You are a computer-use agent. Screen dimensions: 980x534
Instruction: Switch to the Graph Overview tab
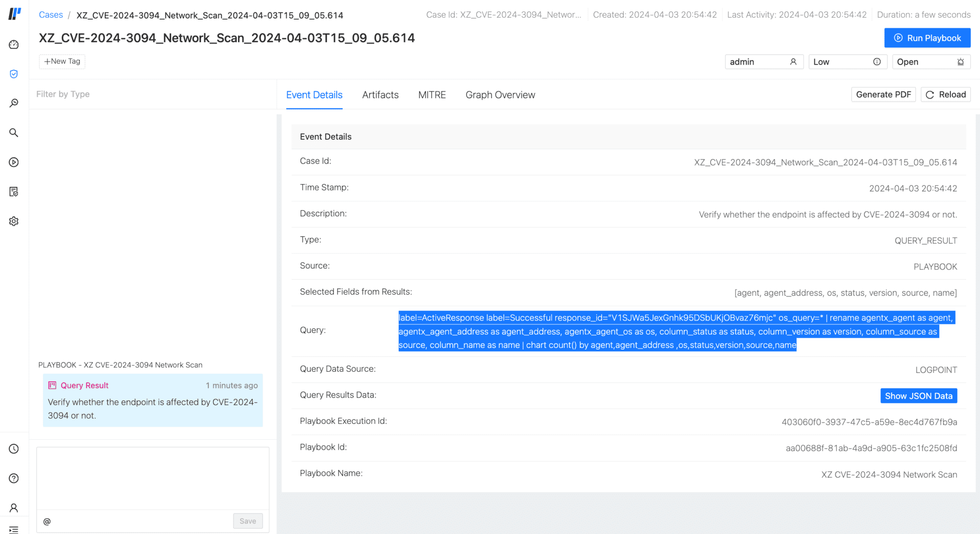click(x=500, y=95)
